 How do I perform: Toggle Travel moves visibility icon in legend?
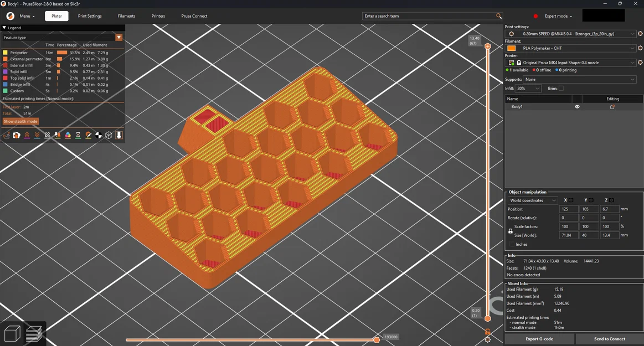pyautogui.click(x=6, y=135)
